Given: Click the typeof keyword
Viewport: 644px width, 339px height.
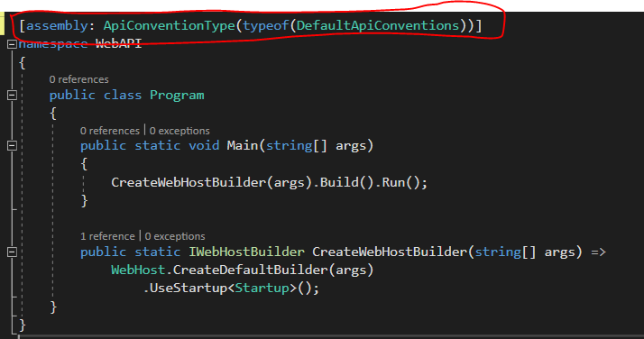Looking at the screenshot, I should 266,26.
